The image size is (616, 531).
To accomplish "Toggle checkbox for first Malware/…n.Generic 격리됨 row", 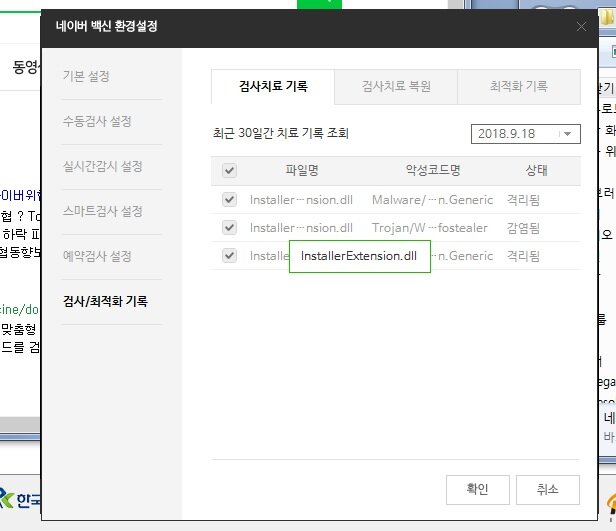I will pos(229,200).
